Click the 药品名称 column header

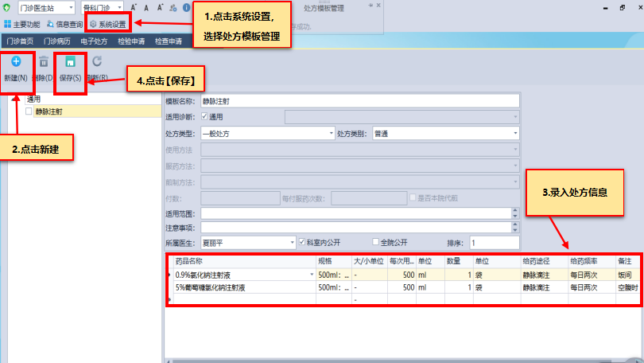(x=189, y=260)
